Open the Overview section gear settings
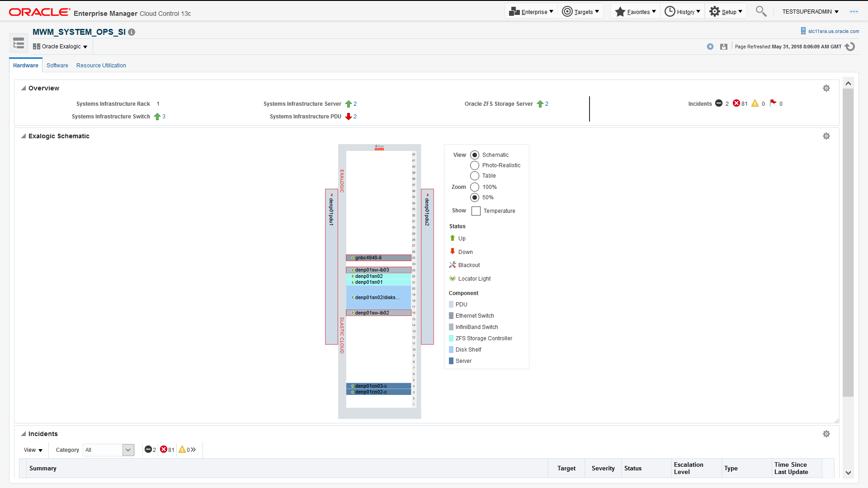 tap(826, 88)
